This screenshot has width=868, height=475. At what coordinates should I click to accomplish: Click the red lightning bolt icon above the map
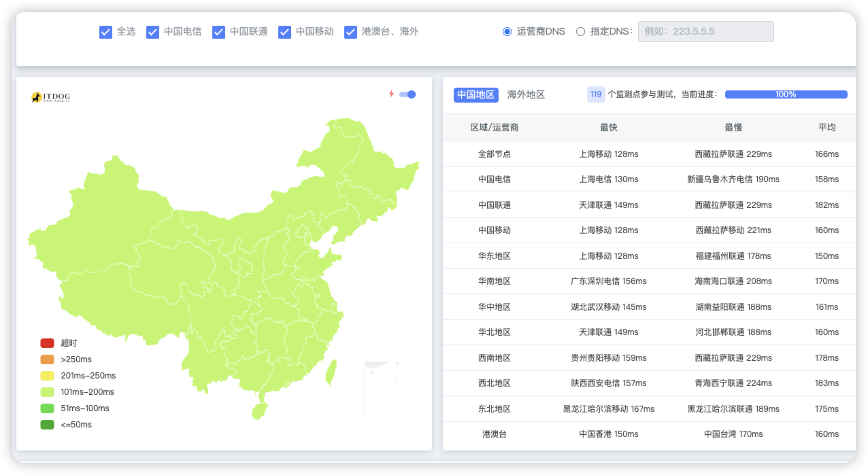tap(390, 95)
